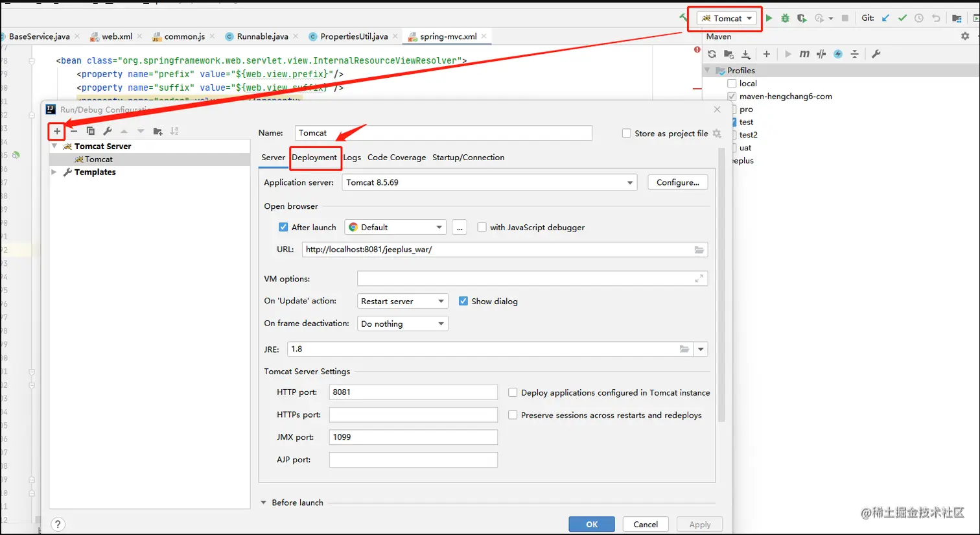Collapse all in the Maven panel

(855, 54)
